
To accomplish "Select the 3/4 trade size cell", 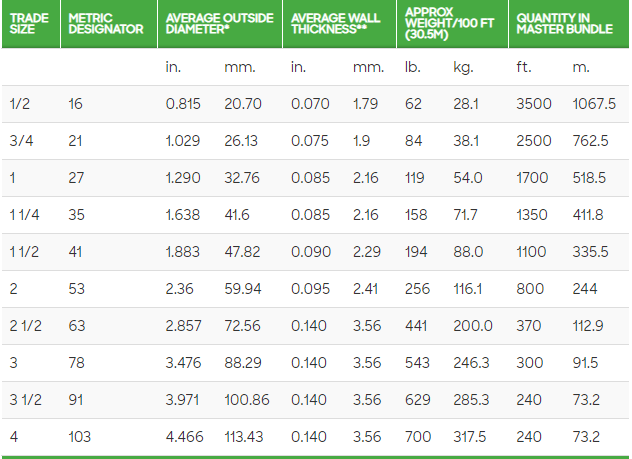I will tap(20, 141).
